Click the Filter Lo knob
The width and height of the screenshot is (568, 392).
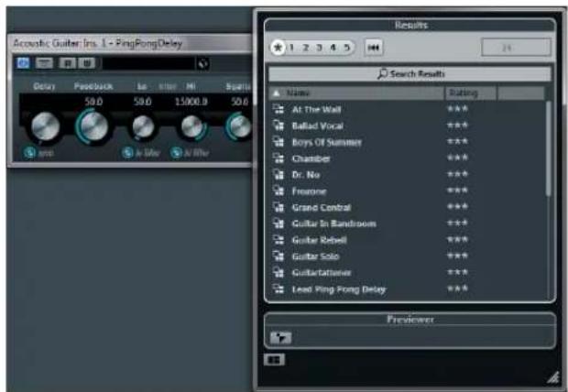tap(143, 126)
